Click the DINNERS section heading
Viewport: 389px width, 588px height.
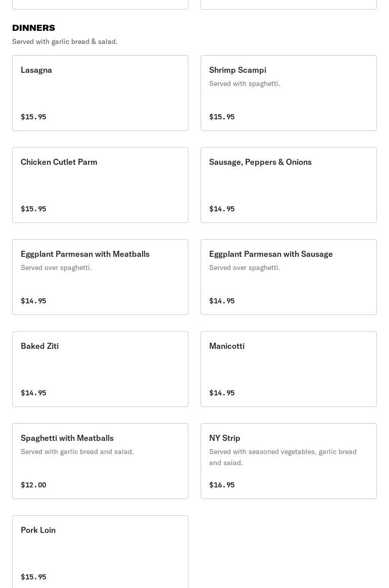pyautogui.click(x=34, y=28)
